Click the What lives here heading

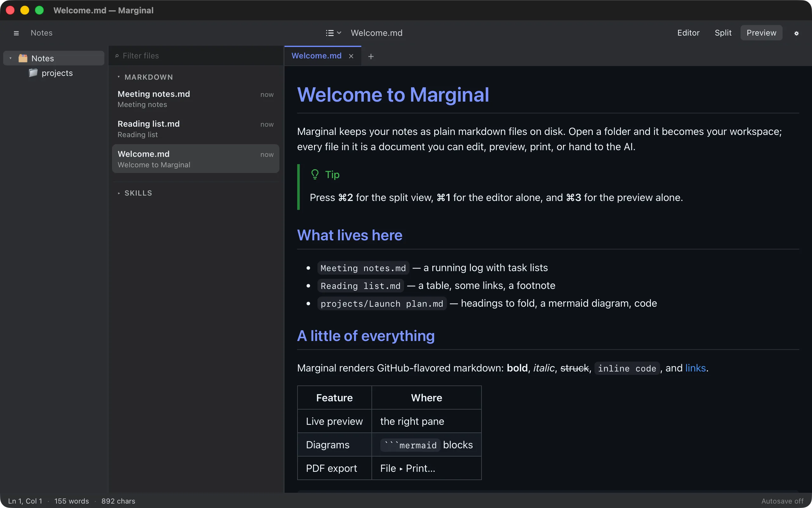click(350, 235)
